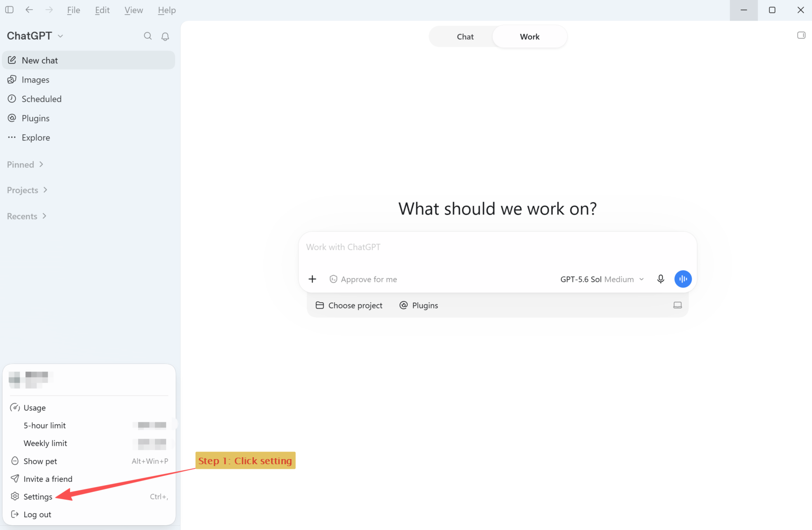Open the Edit menu

pyautogui.click(x=102, y=10)
